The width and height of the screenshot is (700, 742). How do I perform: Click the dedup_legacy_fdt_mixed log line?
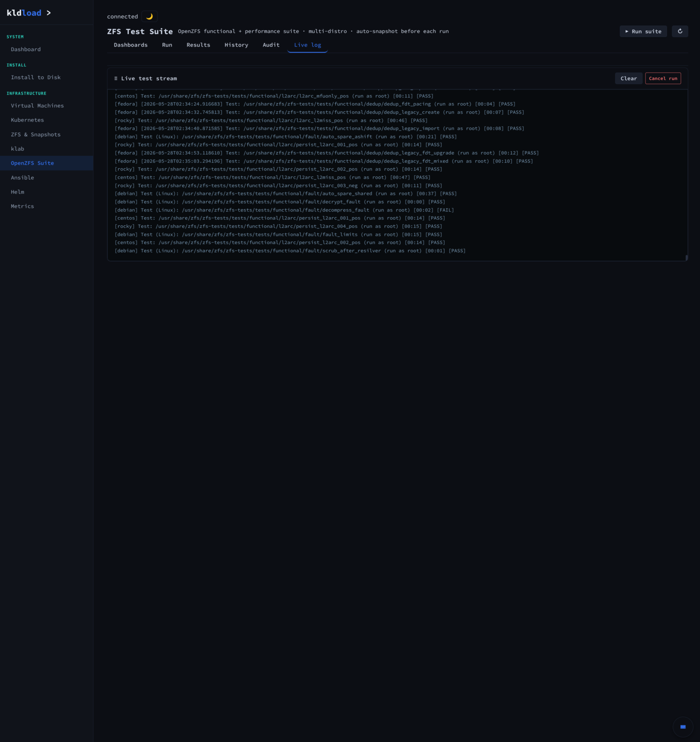point(324,161)
